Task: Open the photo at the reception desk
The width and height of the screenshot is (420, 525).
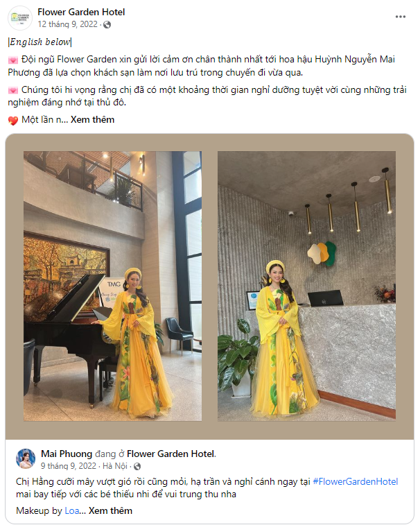Action: [306, 286]
